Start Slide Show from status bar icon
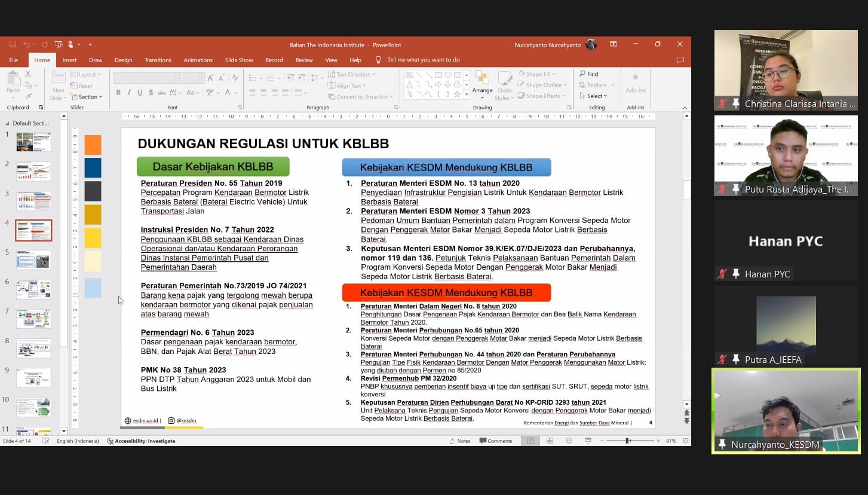Image resolution: width=868 pixels, height=495 pixels. pos(588,441)
